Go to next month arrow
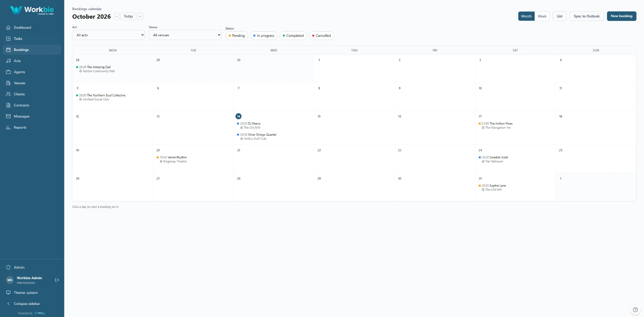This screenshot has width=644, height=317. click(x=140, y=16)
